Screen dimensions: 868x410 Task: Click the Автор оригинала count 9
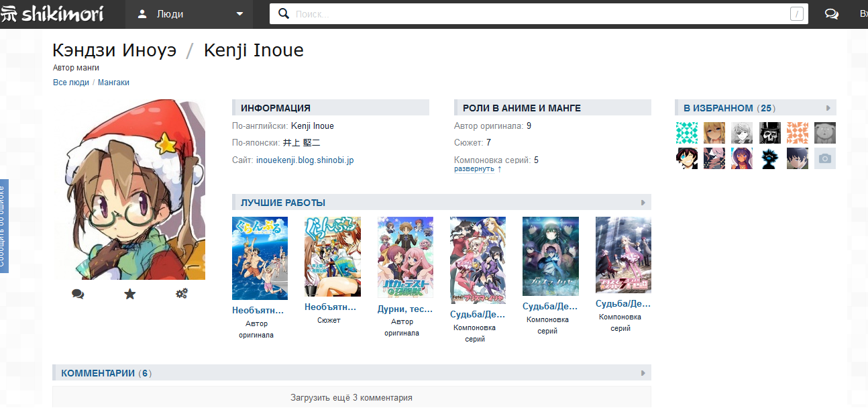tap(529, 125)
